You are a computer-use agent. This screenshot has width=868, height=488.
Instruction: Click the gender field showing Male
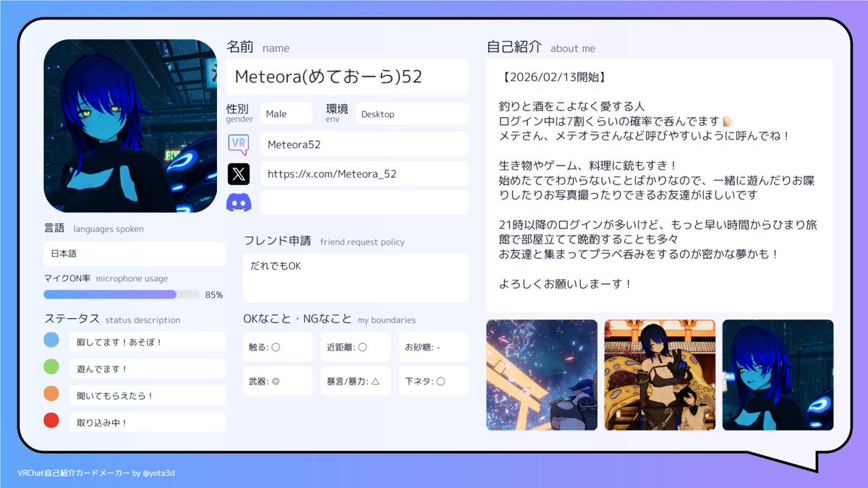tap(286, 114)
